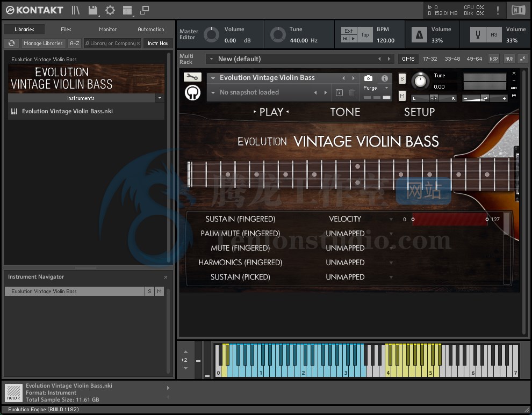Click previous instrument arrow in instrument header

343,78
